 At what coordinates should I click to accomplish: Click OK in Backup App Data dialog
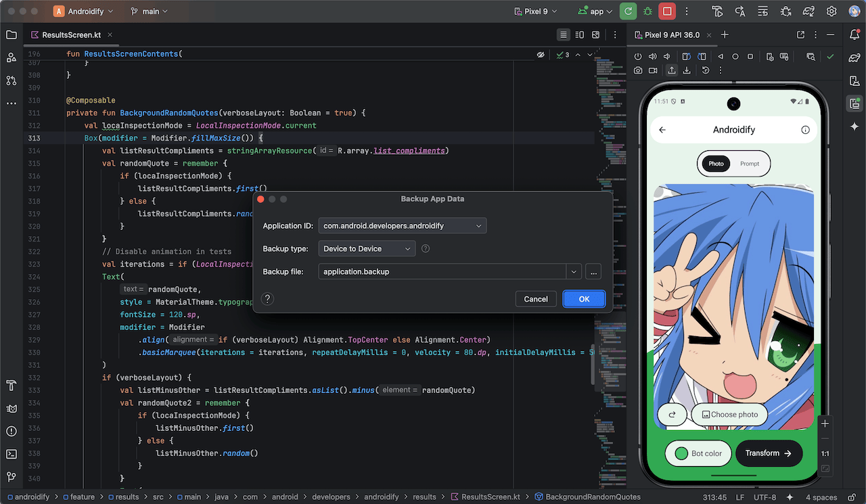584,299
